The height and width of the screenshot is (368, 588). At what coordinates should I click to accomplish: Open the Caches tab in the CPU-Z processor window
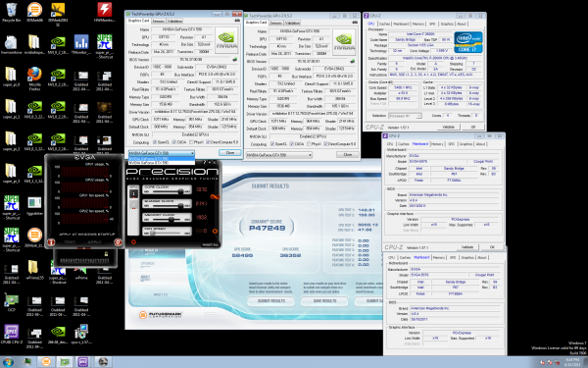(384, 24)
